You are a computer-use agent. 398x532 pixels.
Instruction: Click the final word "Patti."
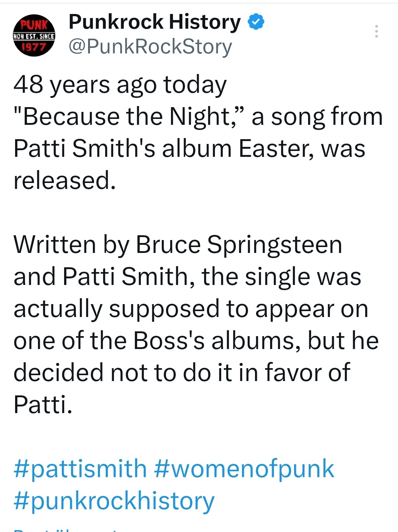(x=43, y=404)
